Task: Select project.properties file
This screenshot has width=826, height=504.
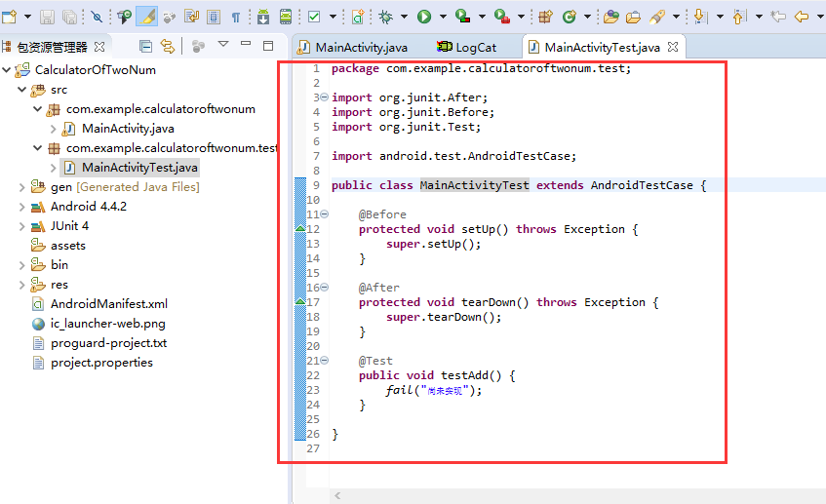Action: [x=101, y=363]
